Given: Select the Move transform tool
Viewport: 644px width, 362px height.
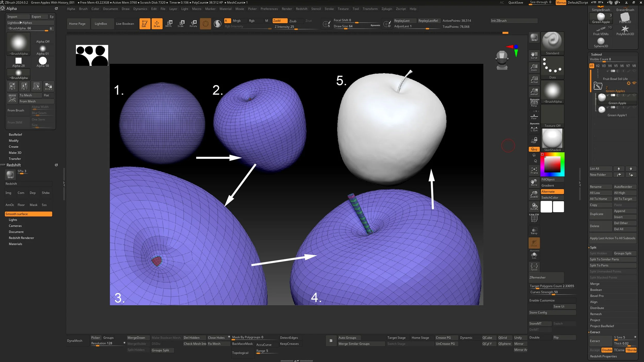Looking at the screenshot, I should point(169,23).
